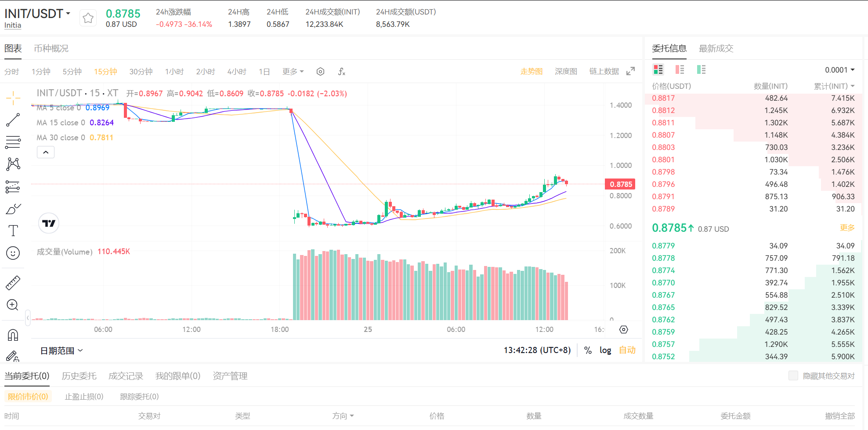The height and width of the screenshot is (430, 868).
Task: Select the crosshair cursor tool
Action: [13, 98]
